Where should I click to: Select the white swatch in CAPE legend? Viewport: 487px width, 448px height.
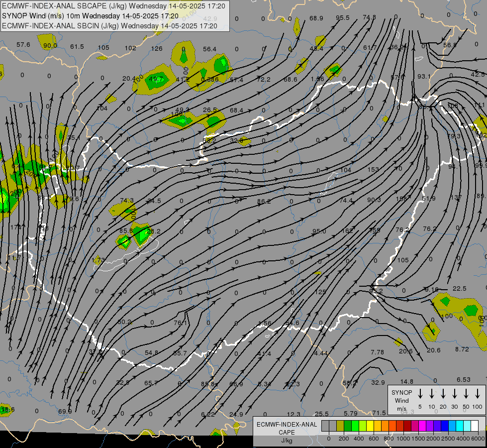click(475, 426)
